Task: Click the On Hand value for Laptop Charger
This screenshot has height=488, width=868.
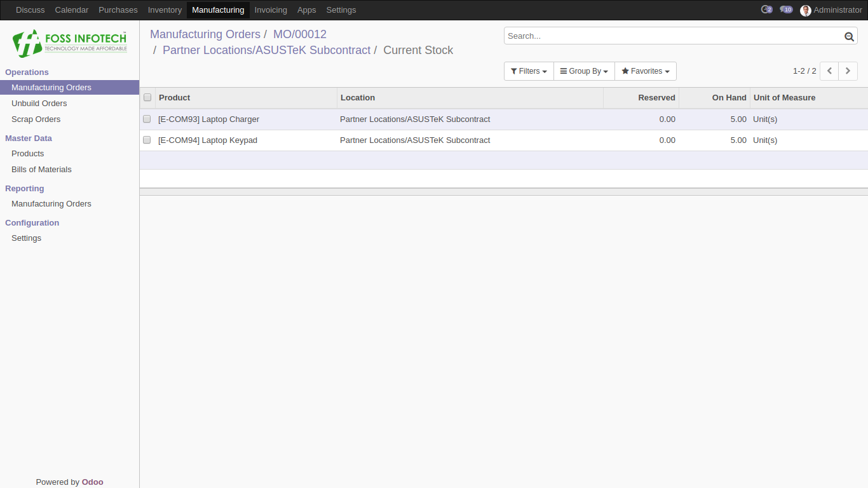Action: [738, 119]
